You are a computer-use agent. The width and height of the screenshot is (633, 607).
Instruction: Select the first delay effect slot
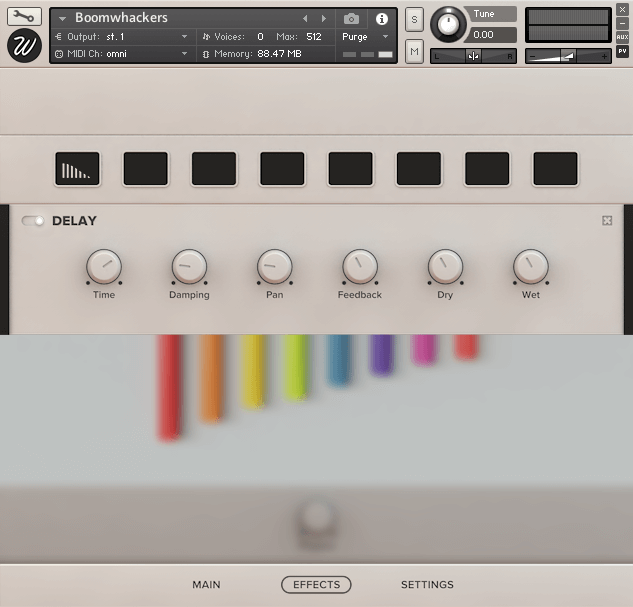(x=77, y=169)
